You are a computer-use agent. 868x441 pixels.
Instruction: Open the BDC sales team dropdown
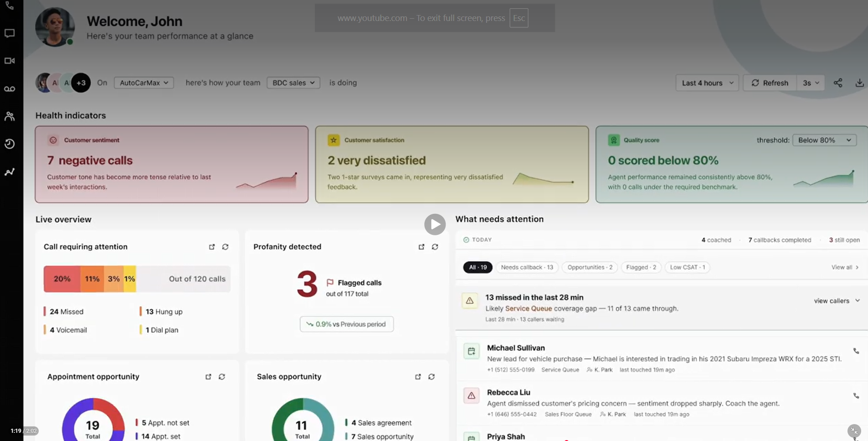[293, 83]
